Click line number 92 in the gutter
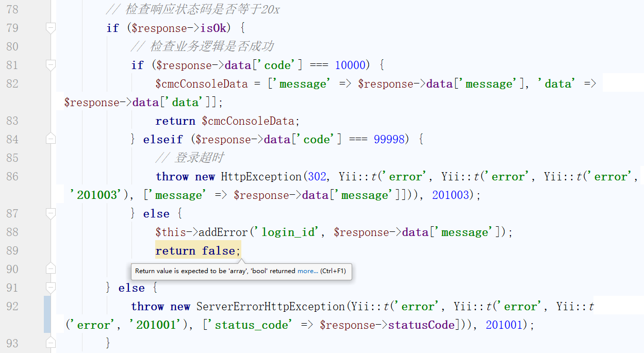 12,306
